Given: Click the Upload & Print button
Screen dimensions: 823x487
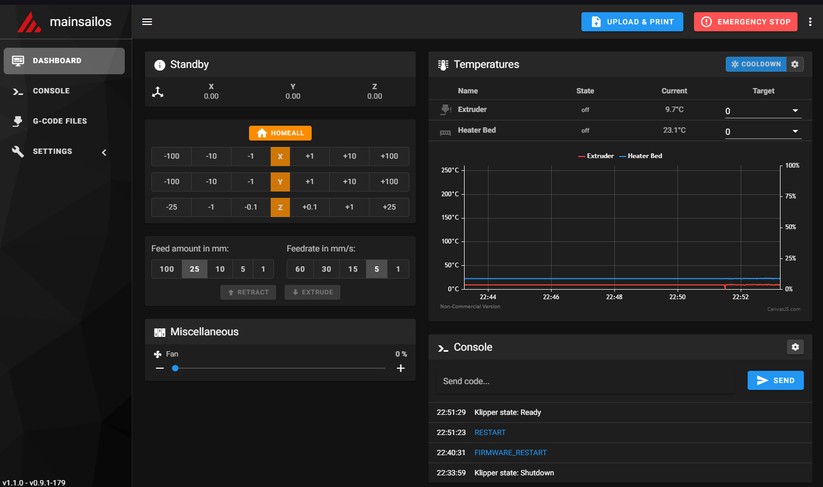Looking at the screenshot, I should click(x=631, y=21).
